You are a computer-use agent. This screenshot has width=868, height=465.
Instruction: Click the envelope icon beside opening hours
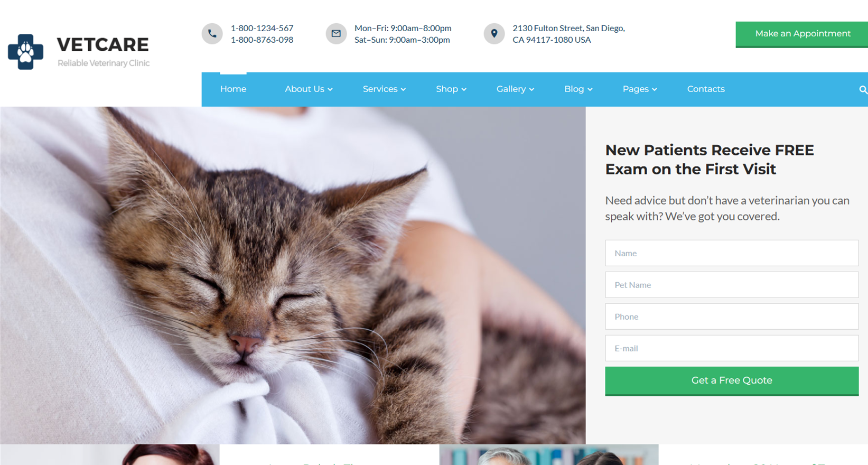click(336, 34)
